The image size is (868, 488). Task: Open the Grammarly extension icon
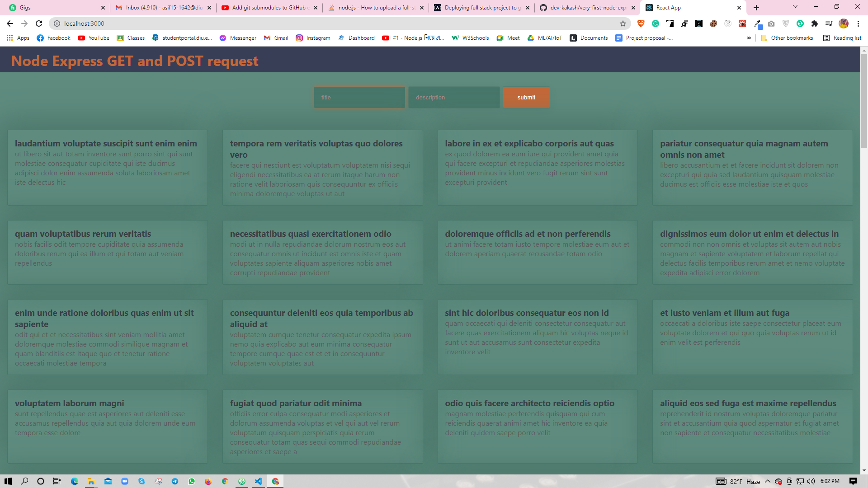(656, 23)
